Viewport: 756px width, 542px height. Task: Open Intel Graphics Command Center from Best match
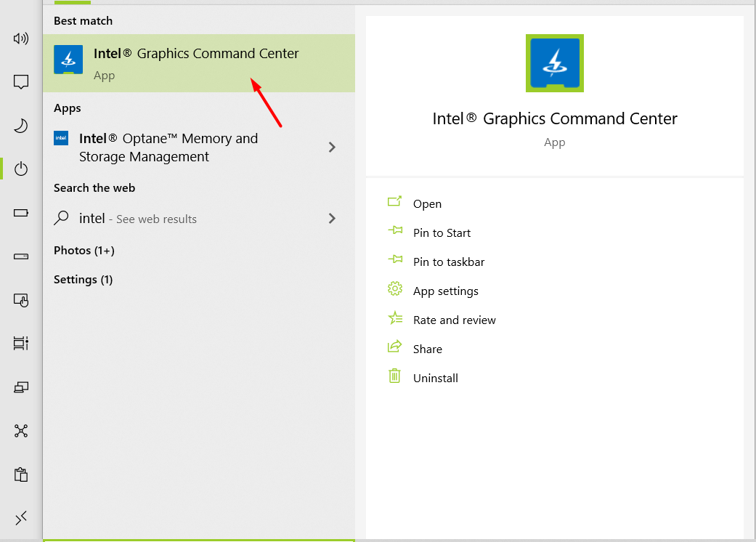(x=199, y=63)
